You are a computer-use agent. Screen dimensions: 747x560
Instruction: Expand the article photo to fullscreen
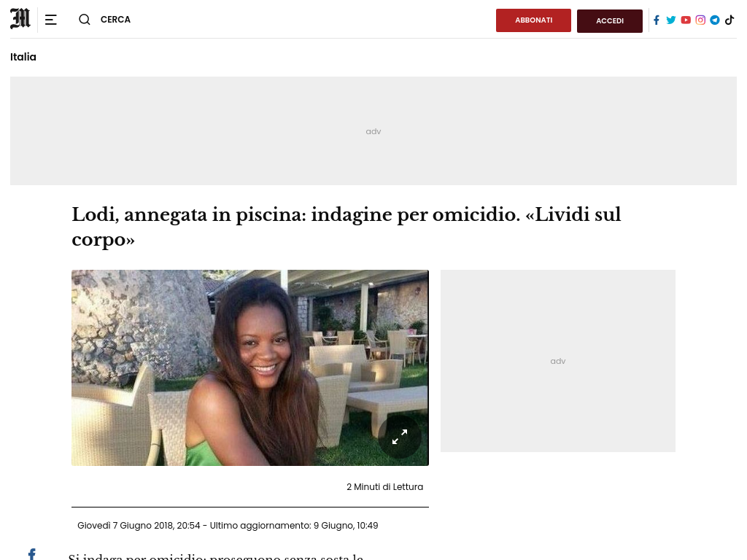[x=400, y=437]
